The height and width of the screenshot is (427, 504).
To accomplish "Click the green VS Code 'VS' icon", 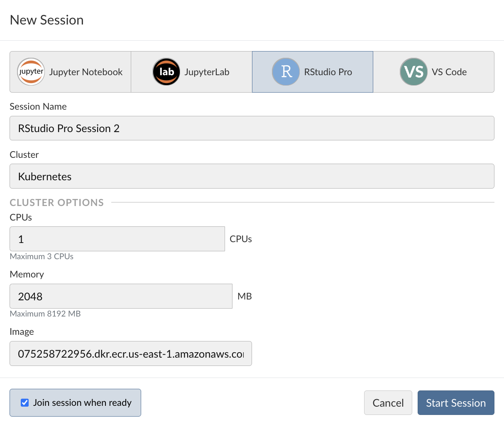I will [x=413, y=72].
